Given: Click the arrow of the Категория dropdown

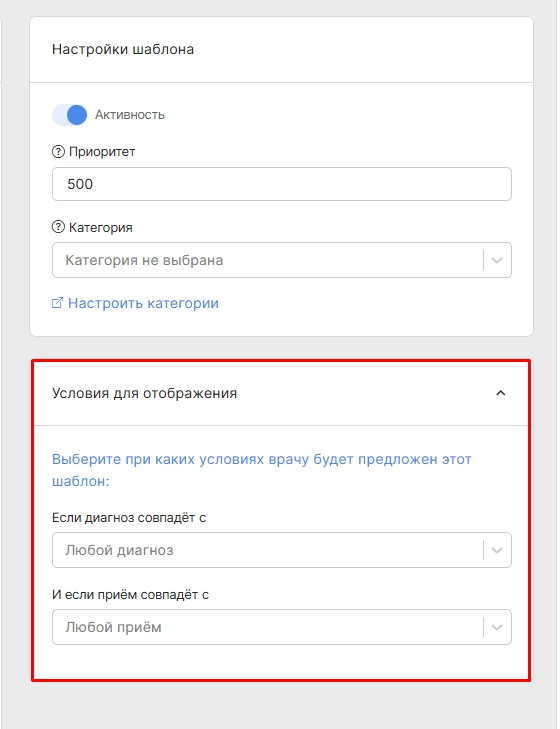Looking at the screenshot, I should [x=497, y=260].
